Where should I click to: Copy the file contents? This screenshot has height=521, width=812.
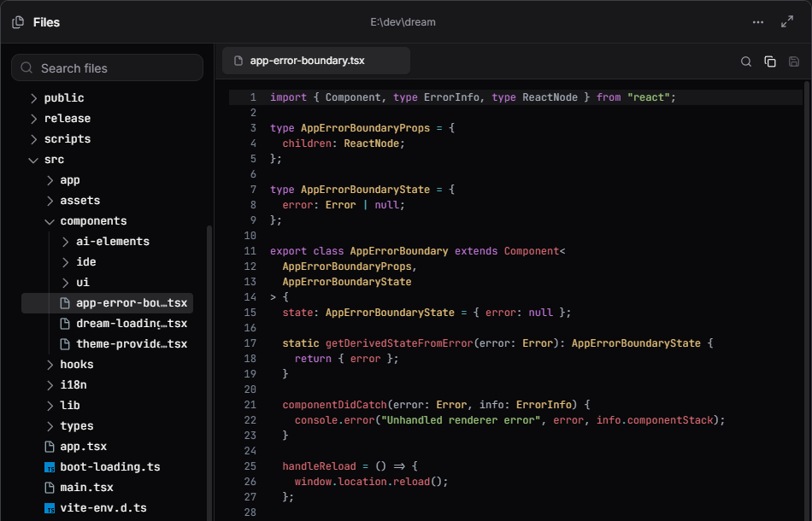tap(770, 61)
